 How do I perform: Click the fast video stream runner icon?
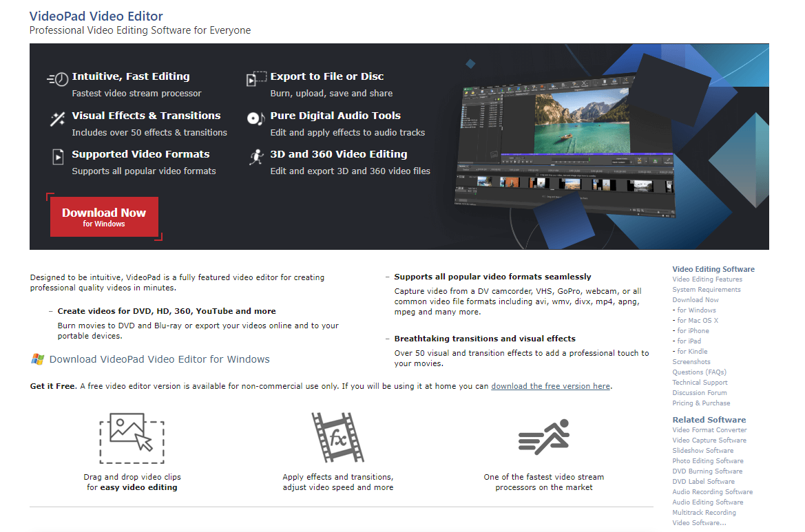click(544, 437)
